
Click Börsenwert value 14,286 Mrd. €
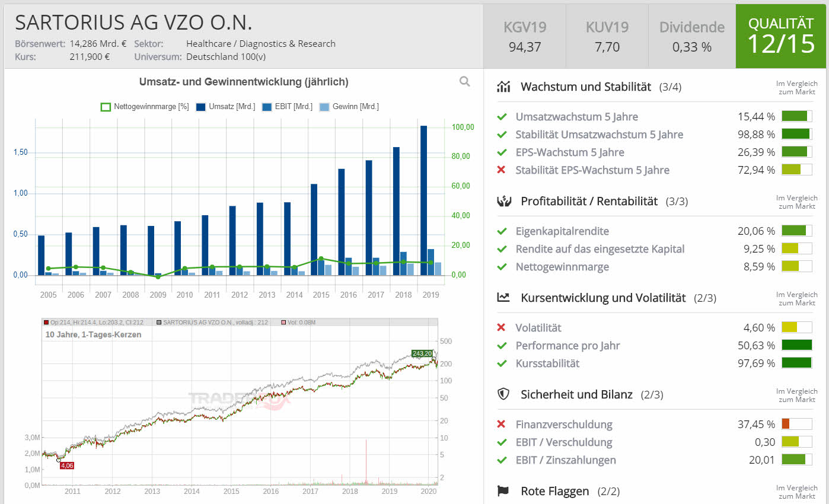(98, 44)
